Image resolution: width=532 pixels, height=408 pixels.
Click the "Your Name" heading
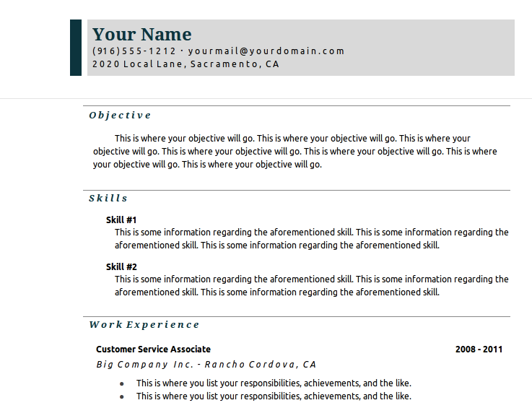142,34
